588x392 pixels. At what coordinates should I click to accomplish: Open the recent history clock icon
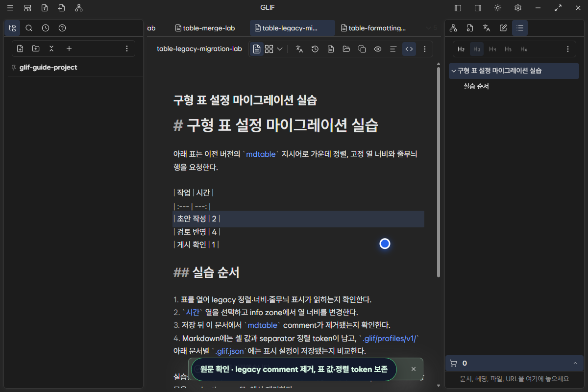(46, 28)
